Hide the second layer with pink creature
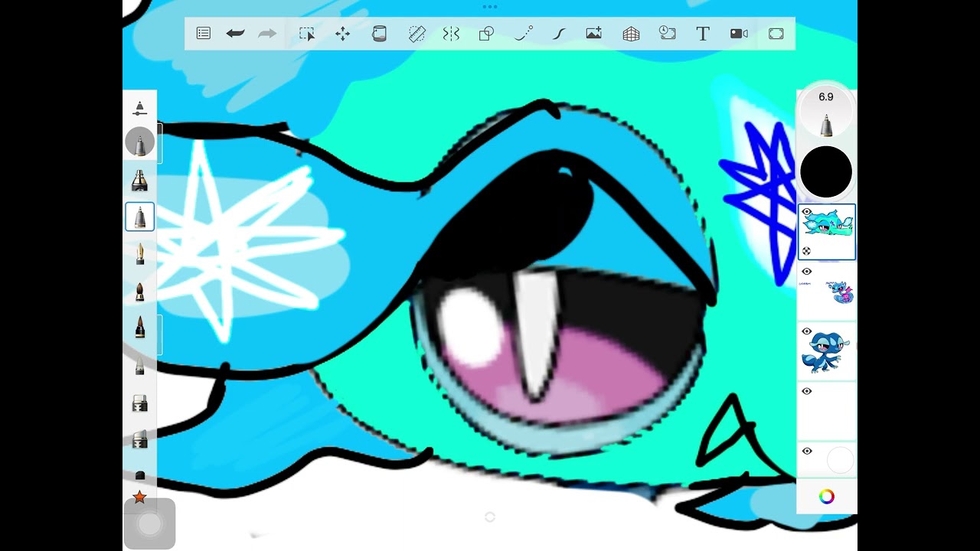 tap(806, 272)
